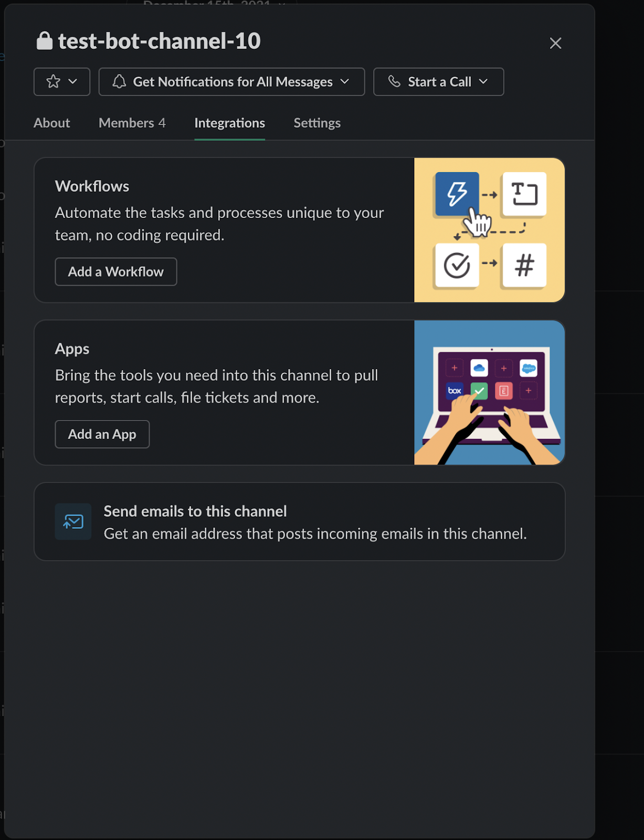Click the bell notification icon
This screenshot has width=644, height=840.
120,81
